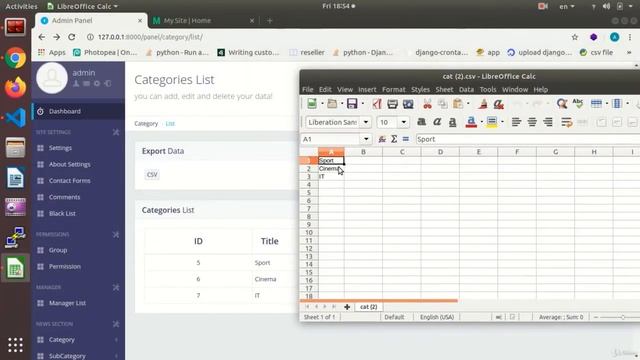Open the font size 10 dropdown
This screenshot has height=360, width=640.
click(x=403, y=122)
